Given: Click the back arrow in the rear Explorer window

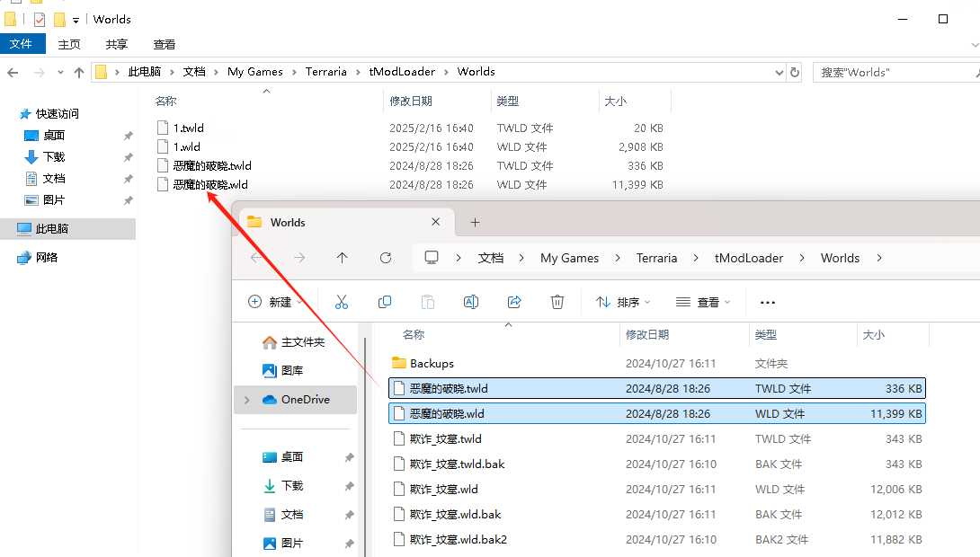Looking at the screenshot, I should pos(13,73).
